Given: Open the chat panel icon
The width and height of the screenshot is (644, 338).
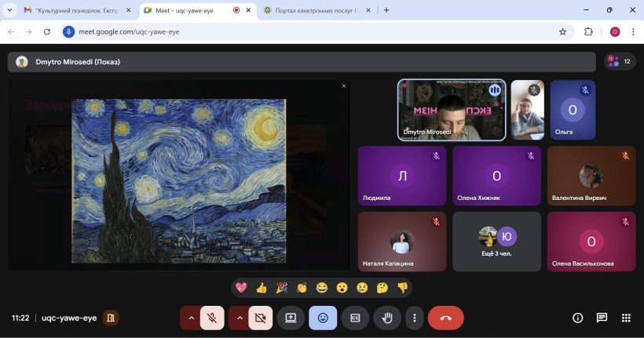Looking at the screenshot, I should pyautogui.click(x=602, y=318).
